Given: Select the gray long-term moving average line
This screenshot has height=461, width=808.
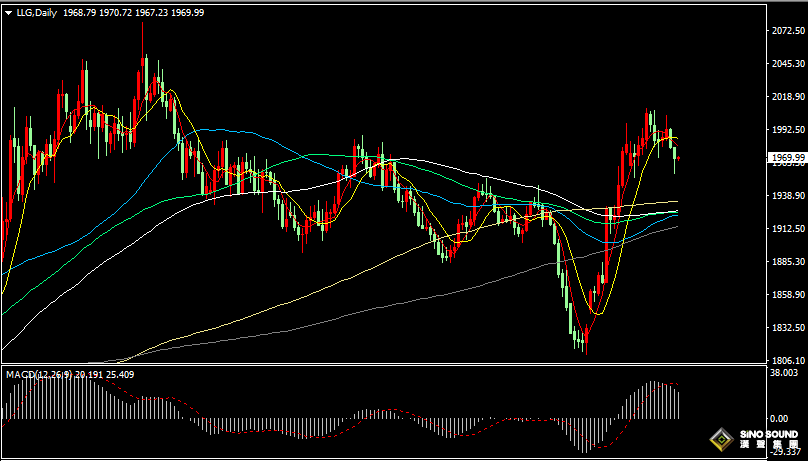Looking at the screenshot, I should 400,301.
